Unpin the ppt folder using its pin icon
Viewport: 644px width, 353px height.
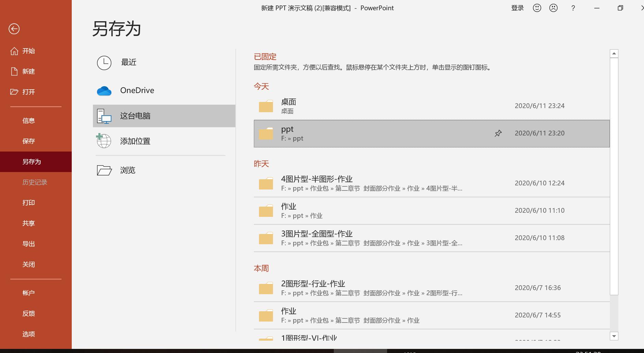point(498,133)
